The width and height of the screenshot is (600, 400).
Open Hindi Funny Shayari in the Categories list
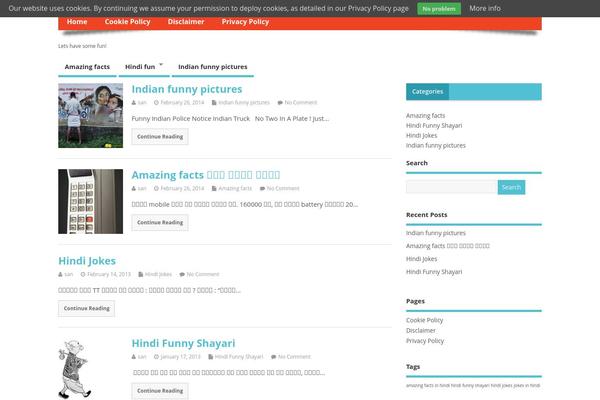pos(434,126)
